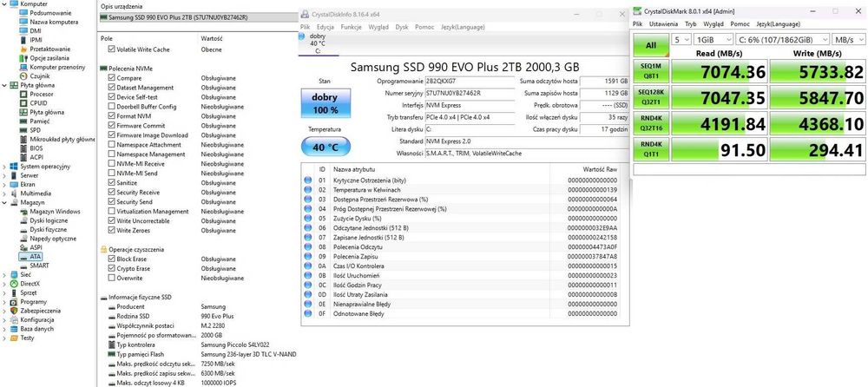Open the ACPI tree icon
Image resolution: width=868 pixels, height=387 pixels.
pos(23,157)
